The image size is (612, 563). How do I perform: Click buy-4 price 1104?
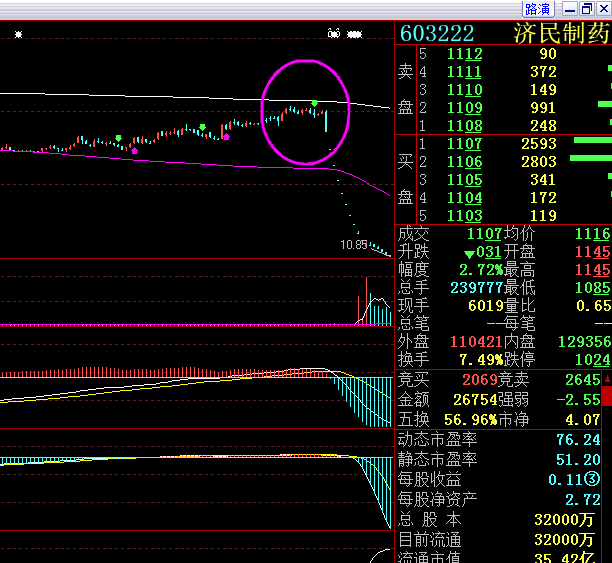pos(464,198)
